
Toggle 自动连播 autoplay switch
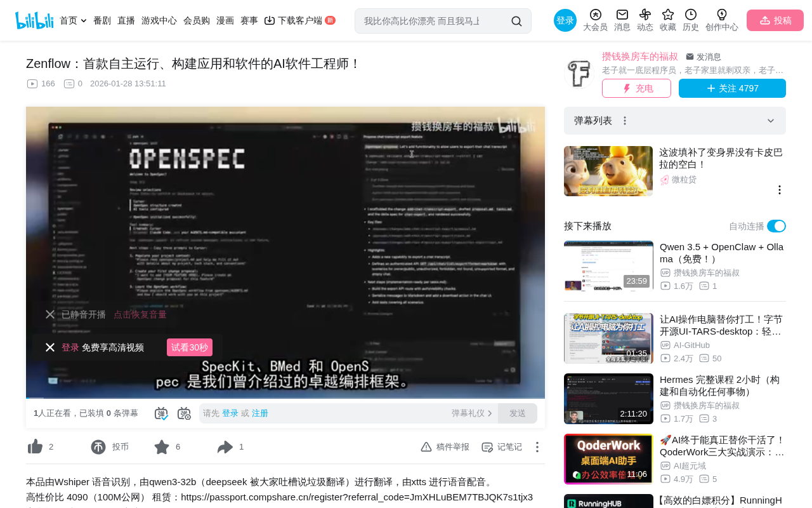[776, 226]
